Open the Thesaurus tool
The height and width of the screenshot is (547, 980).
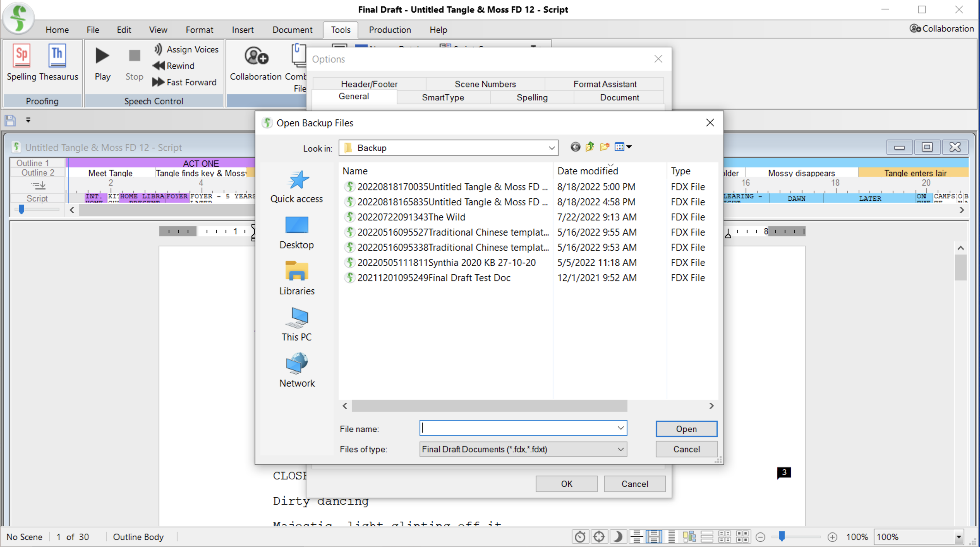(x=57, y=63)
